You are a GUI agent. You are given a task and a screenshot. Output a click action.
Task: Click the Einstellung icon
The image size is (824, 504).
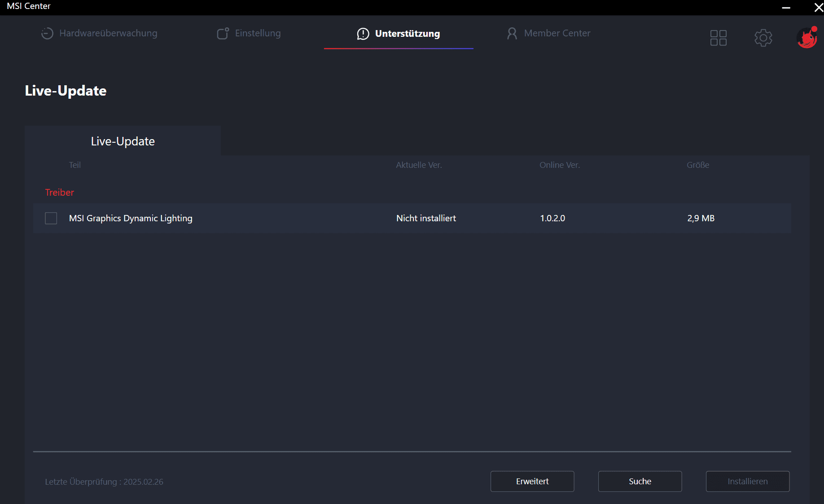click(x=223, y=34)
